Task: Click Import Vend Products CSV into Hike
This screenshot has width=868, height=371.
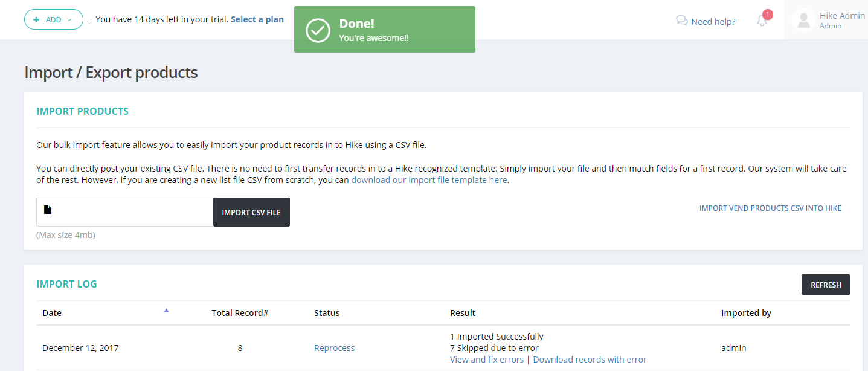Action: click(770, 208)
